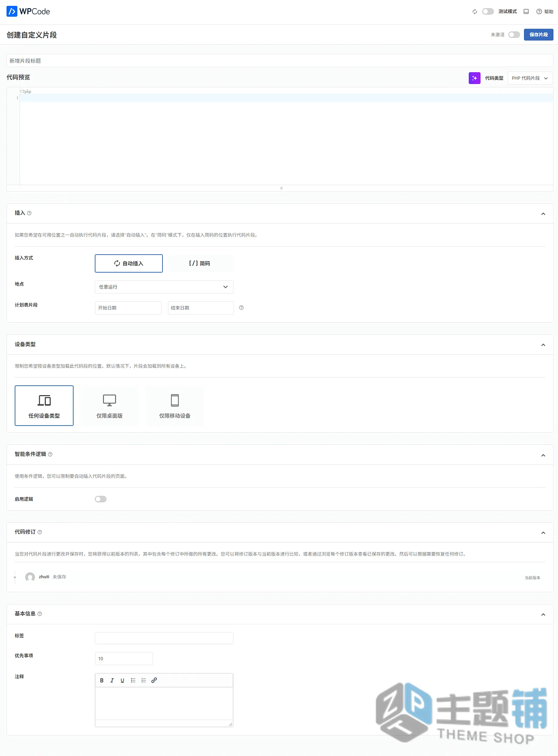Collapse the 智能条件逻辑 panel

pos(543,456)
